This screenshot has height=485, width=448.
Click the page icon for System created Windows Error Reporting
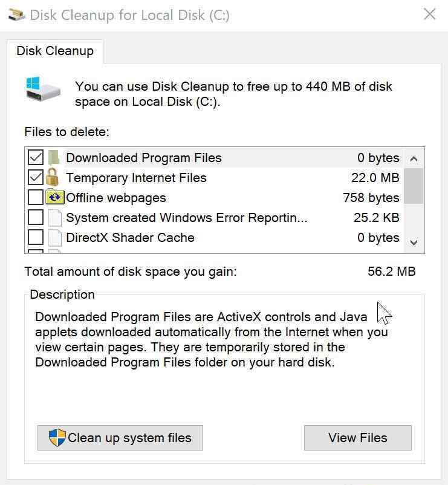coord(55,218)
